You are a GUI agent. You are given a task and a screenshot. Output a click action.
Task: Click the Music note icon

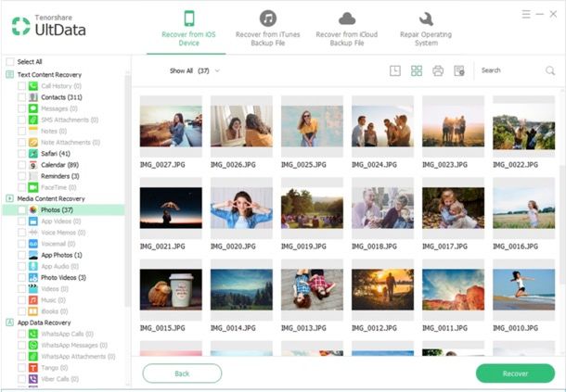[x=33, y=300]
